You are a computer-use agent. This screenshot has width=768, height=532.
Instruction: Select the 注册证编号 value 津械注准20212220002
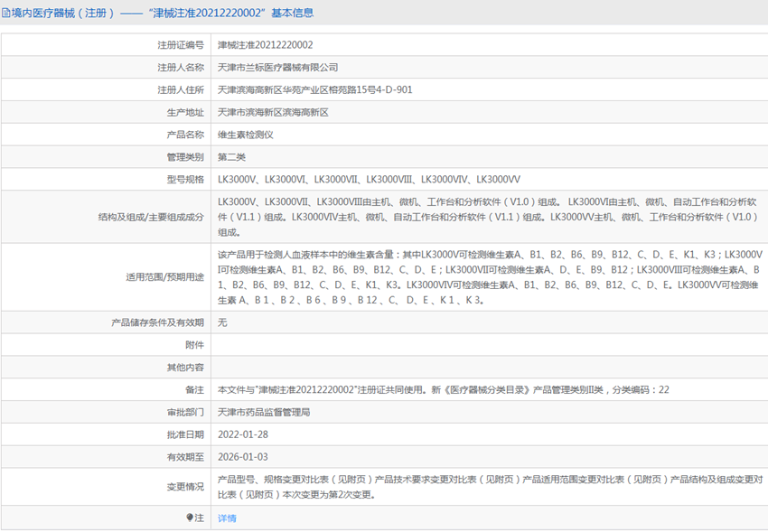click(x=265, y=45)
